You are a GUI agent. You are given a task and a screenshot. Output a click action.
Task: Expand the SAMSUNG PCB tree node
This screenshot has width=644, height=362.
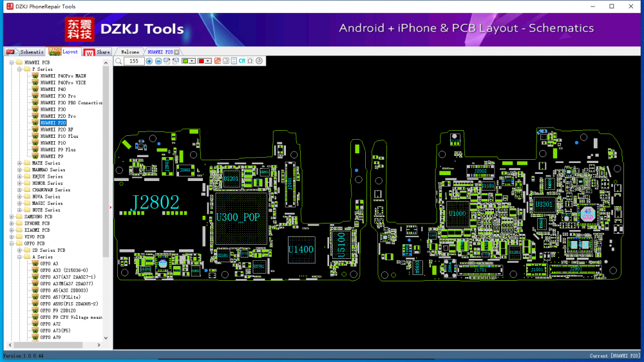coord(12,217)
